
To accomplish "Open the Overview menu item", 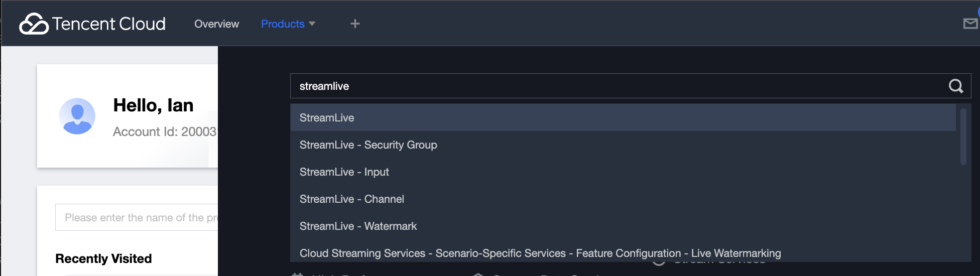I will coord(216,24).
